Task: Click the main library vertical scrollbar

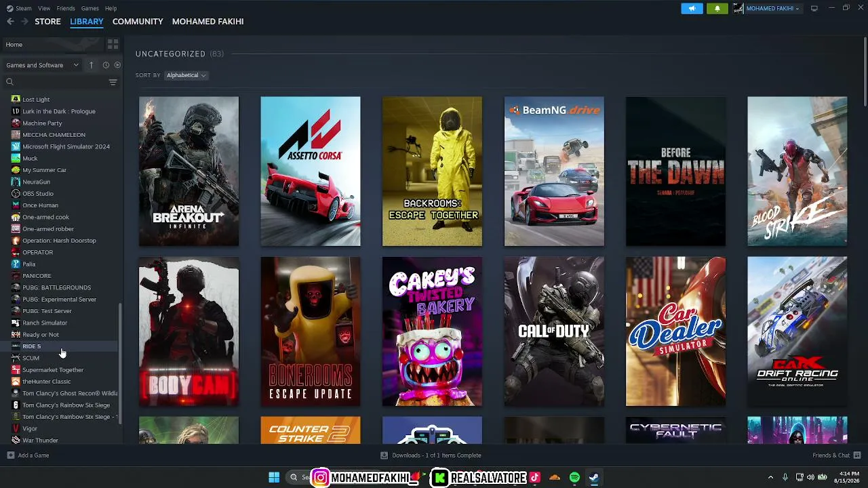Action: click(x=865, y=71)
